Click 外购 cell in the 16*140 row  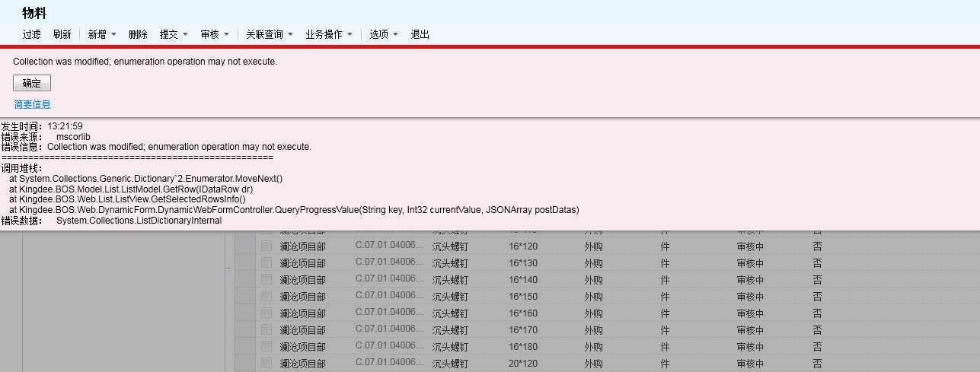(593, 280)
